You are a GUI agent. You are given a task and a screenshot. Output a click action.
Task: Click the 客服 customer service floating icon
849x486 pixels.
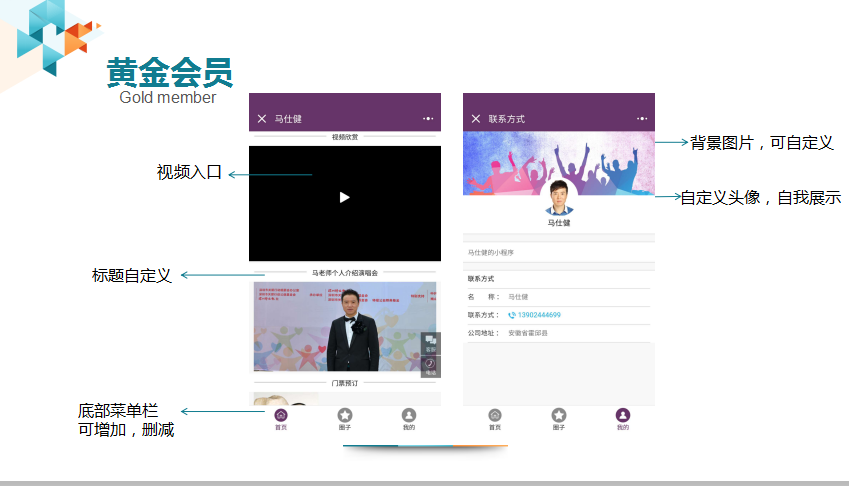coord(431,343)
